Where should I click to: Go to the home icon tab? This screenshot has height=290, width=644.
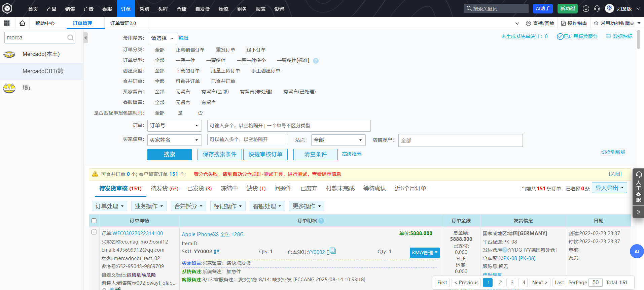pos(22,23)
